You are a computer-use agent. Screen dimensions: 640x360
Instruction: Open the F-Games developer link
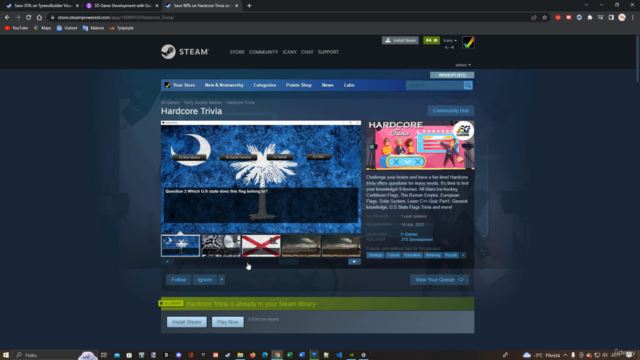tap(409, 234)
